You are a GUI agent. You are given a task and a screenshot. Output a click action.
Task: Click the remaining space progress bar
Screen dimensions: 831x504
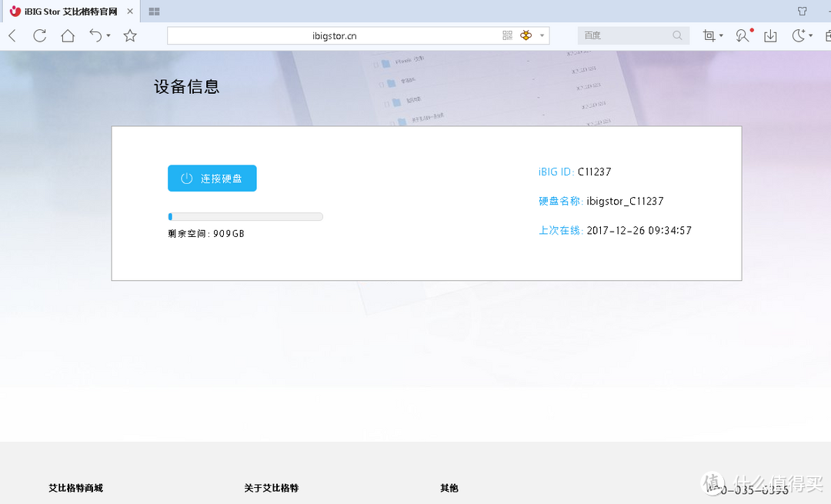pos(245,216)
